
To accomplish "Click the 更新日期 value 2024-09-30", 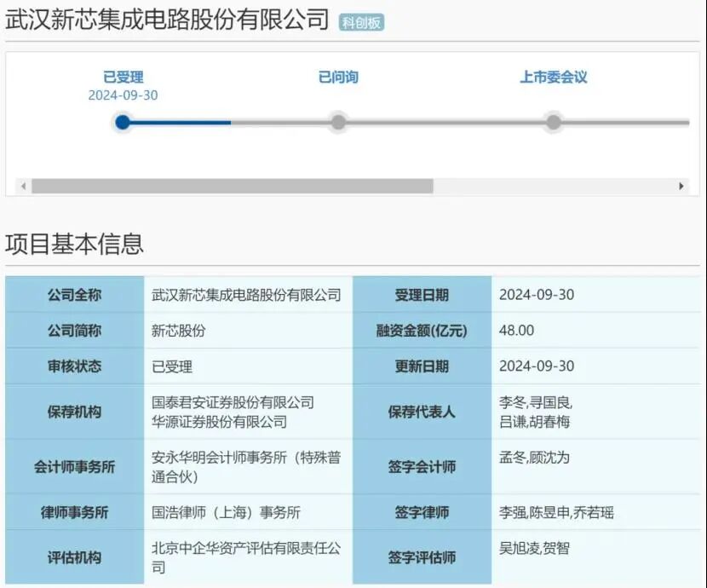I will click(537, 366).
